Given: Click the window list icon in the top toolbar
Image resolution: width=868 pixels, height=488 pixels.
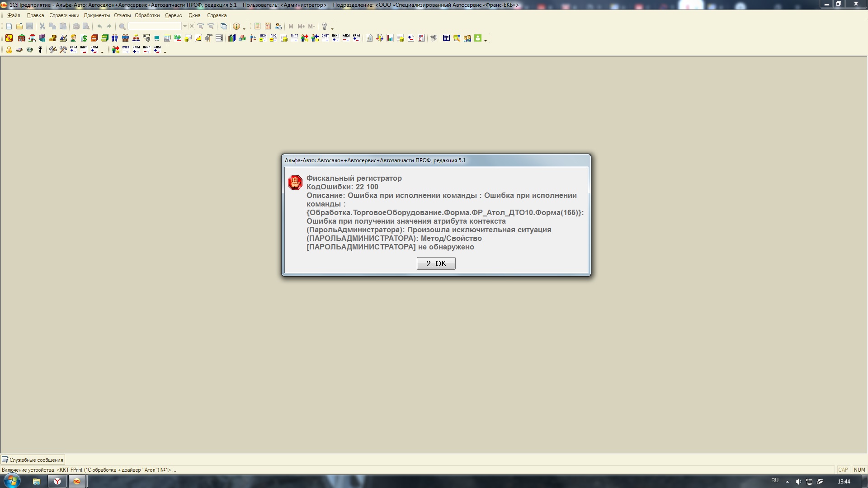Looking at the screenshot, I should (x=223, y=26).
